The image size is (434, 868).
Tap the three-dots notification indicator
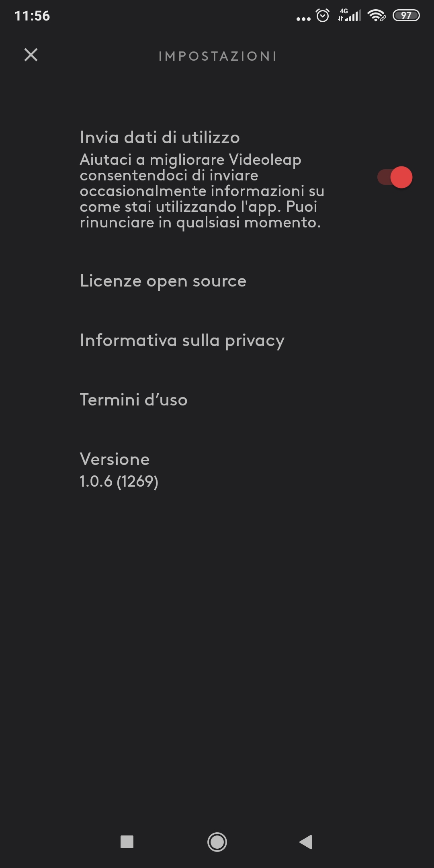tap(303, 18)
